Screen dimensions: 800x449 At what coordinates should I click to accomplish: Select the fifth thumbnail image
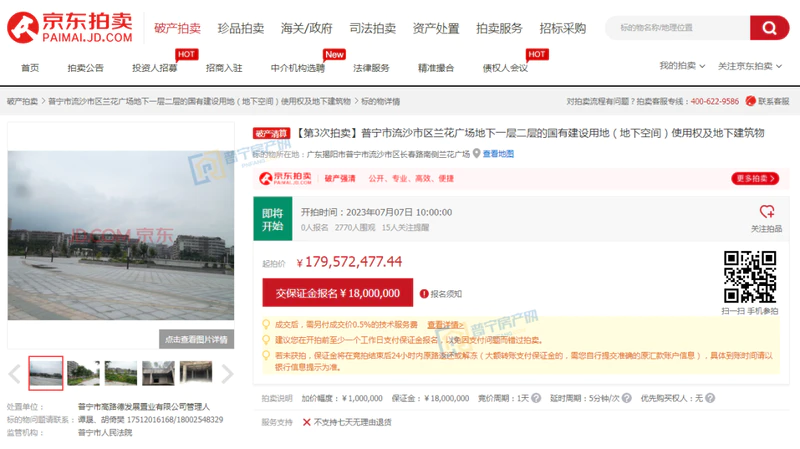point(196,373)
